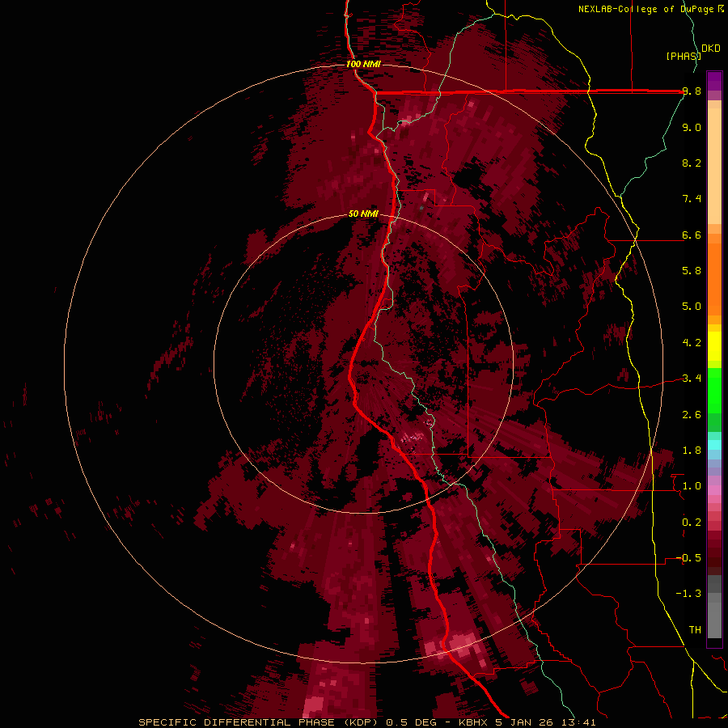
Task: Select the 6.6 scale value
Action: tap(692, 235)
